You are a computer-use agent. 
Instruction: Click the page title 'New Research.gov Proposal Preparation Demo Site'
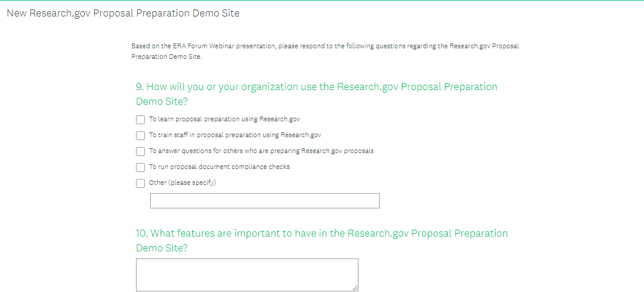(x=123, y=13)
